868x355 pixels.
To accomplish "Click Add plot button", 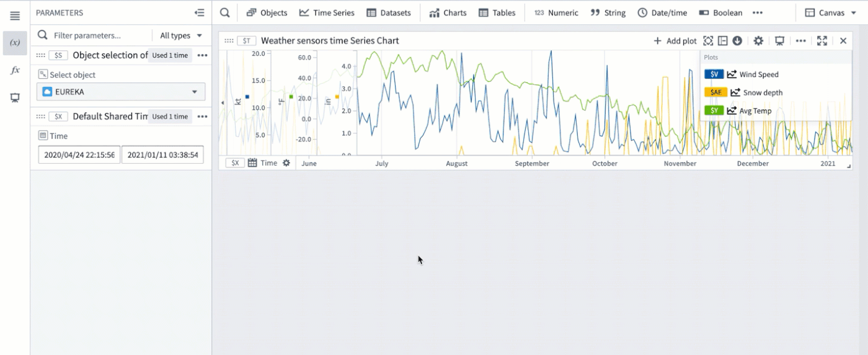I will coord(675,41).
